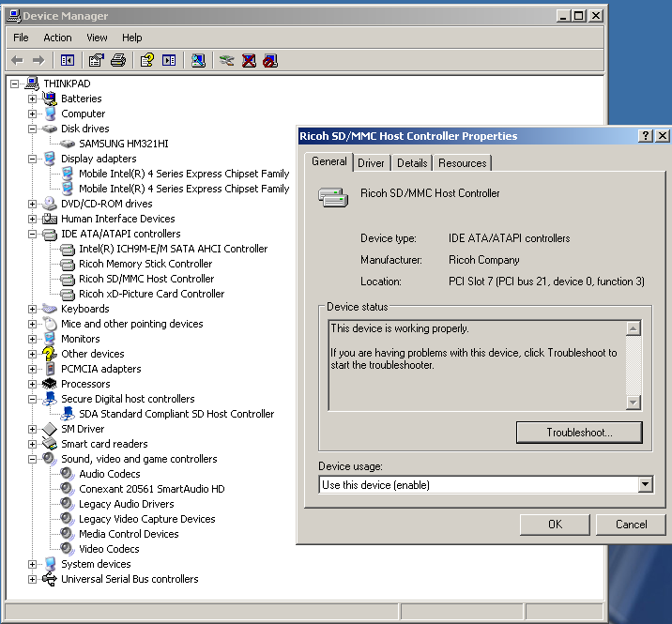Select Ricoh Memory Stick Controller

(145, 264)
